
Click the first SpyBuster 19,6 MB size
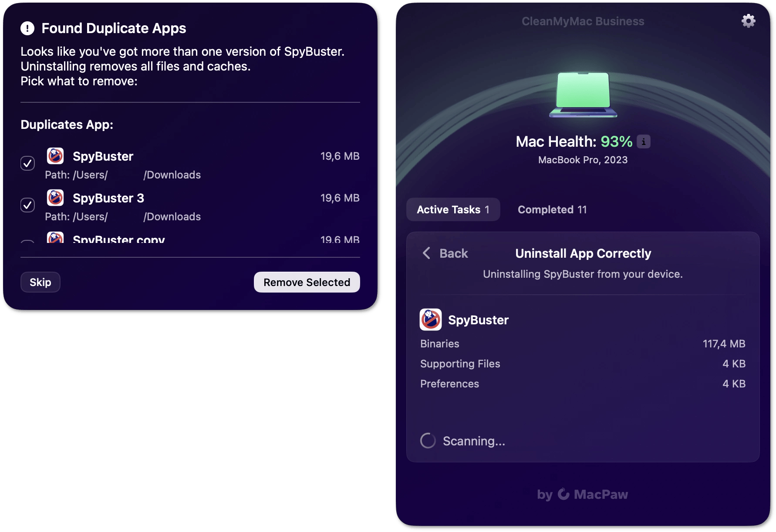point(340,156)
